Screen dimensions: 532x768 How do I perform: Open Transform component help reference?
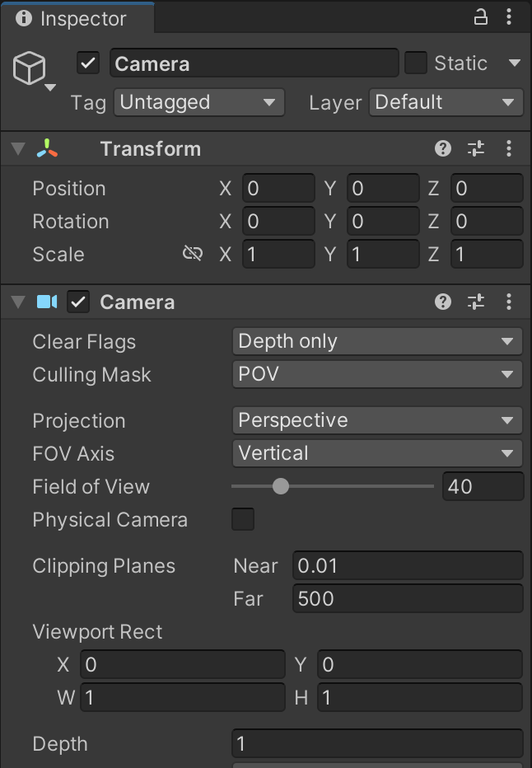pyautogui.click(x=443, y=148)
